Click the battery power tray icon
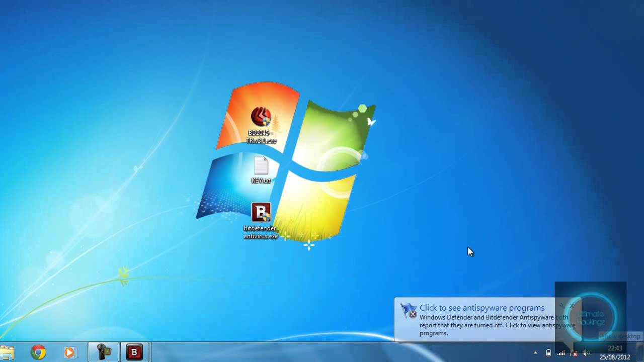The height and width of the screenshot is (362, 644). tap(548, 353)
